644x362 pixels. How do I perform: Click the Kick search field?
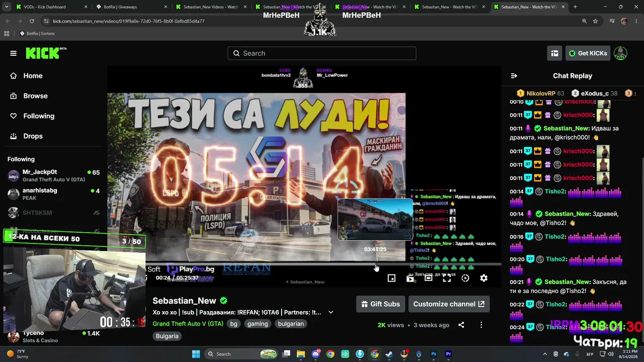point(322,53)
